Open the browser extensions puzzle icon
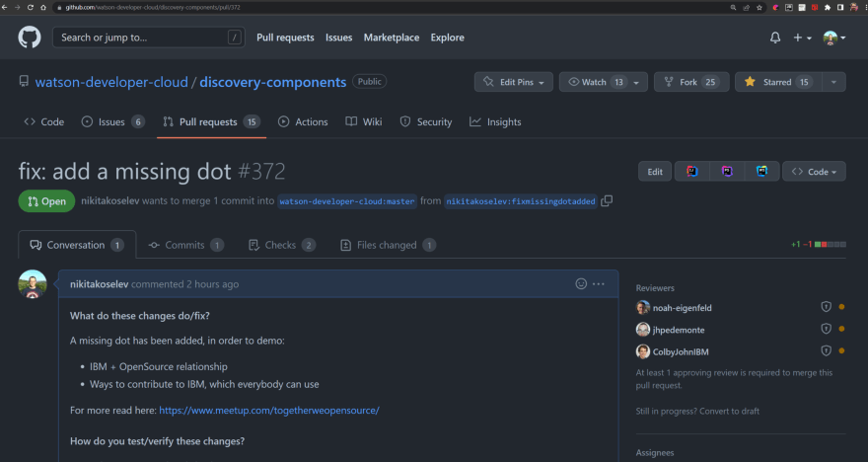Viewport: 868px width, 462px height. [x=828, y=7]
